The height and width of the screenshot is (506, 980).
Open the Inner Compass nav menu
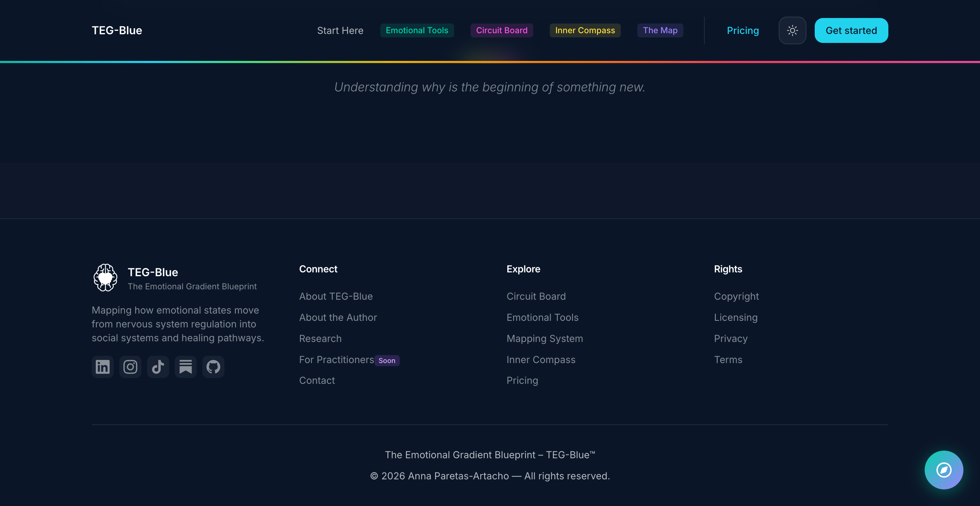click(x=585, y=30)
